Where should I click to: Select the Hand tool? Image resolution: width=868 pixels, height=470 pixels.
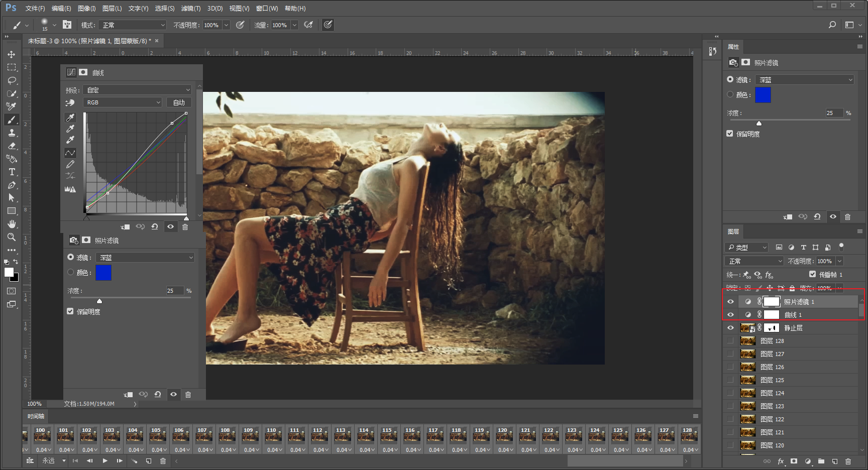coord(12,224)
